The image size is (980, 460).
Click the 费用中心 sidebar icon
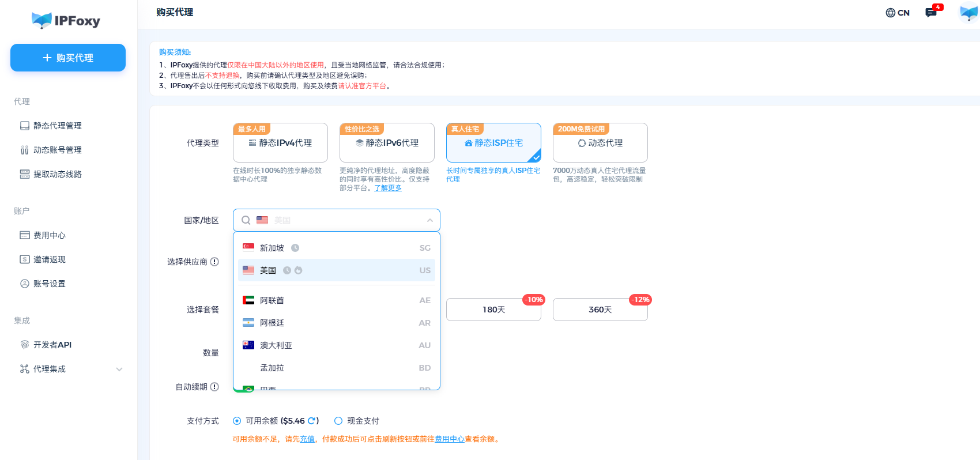click(25, 235)
